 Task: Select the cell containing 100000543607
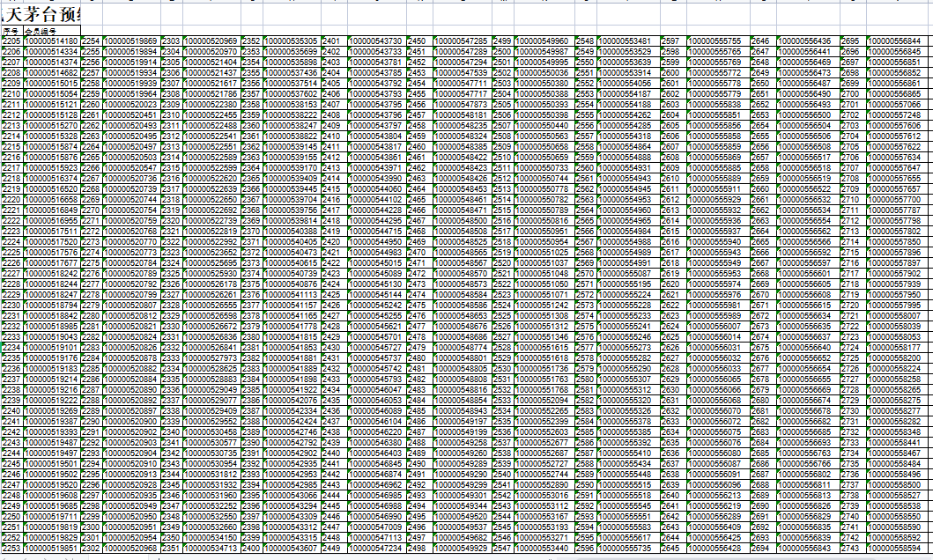coord(292,548)
